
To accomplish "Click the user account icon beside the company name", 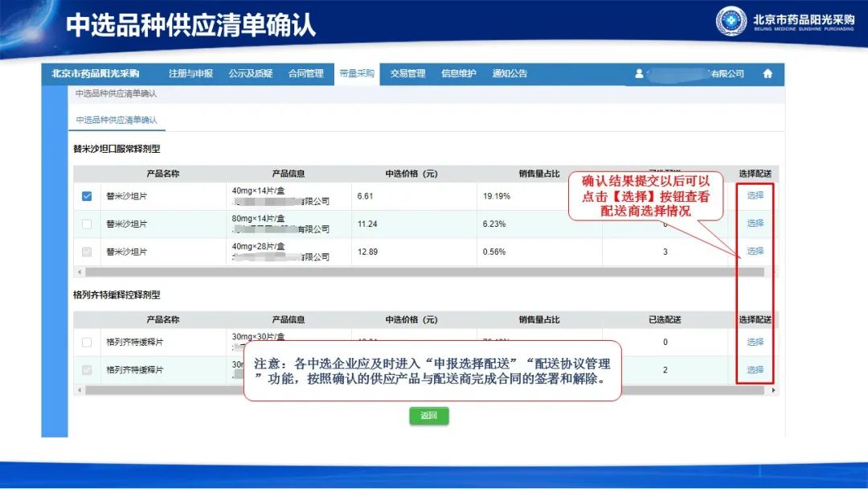I will (x=639, y=74).
